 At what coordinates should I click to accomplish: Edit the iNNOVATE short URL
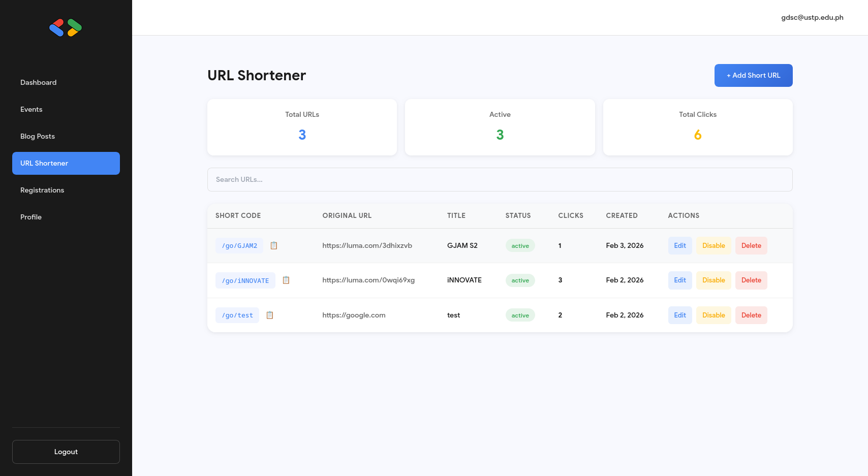coord(680,280)
